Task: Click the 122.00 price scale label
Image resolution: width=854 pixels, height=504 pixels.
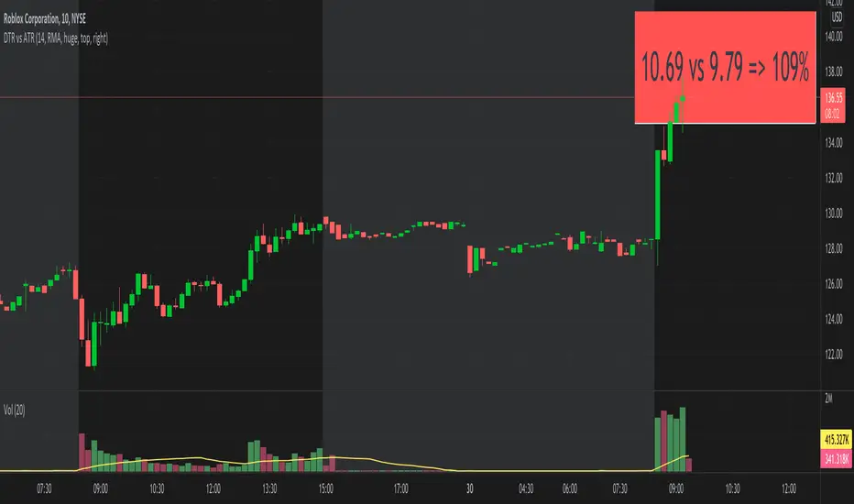Action: [x=833, y=355]
